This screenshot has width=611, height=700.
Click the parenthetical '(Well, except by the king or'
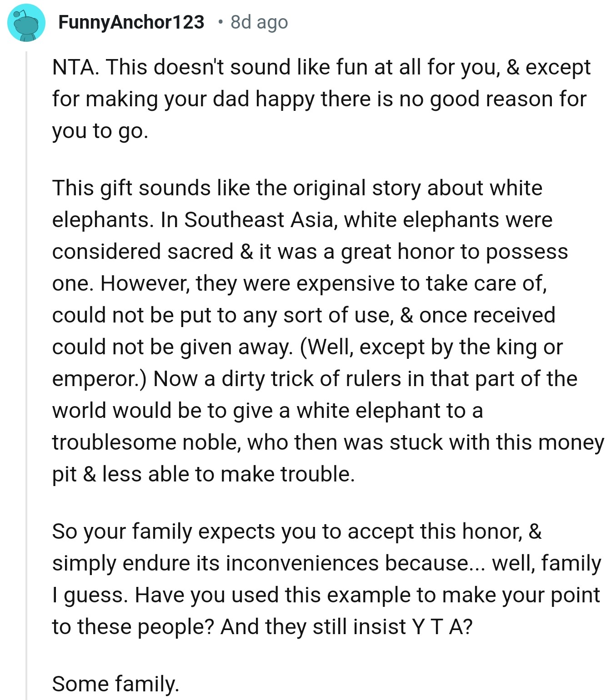(x=431, y=347)
